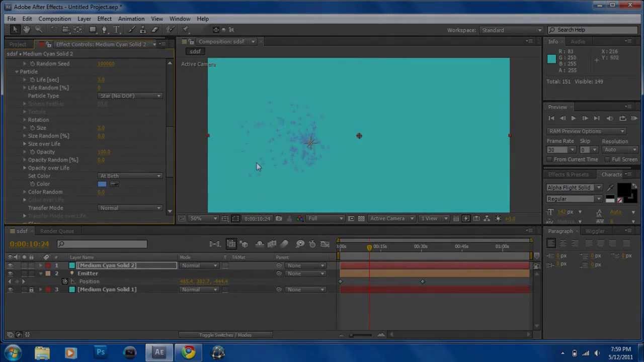The width and height of the screenshot is (644, 362).
Task: Select the Selection arrow tool
Action: [15, 30]
